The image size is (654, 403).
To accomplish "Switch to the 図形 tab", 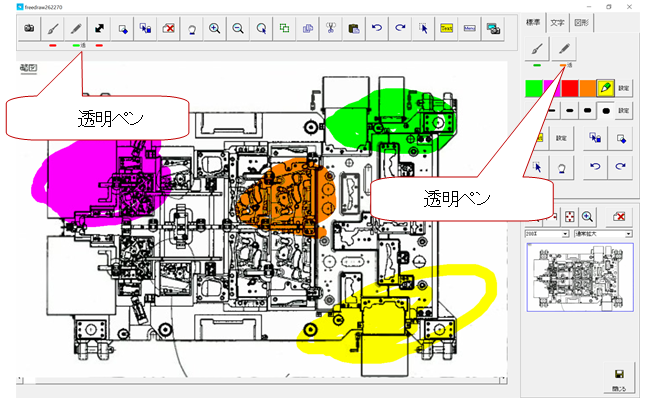I will [582, 20].
